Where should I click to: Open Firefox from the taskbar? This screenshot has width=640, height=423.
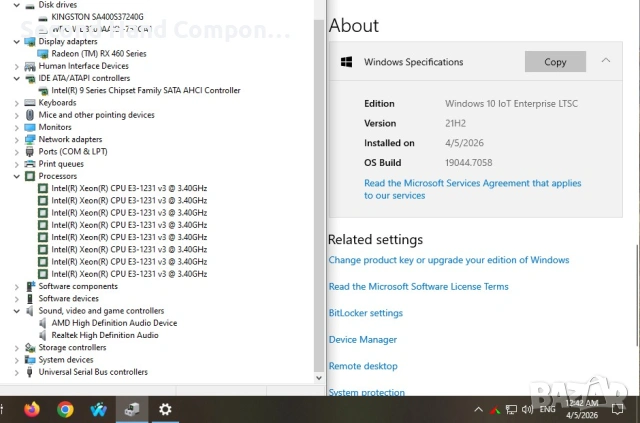[31, 409]
